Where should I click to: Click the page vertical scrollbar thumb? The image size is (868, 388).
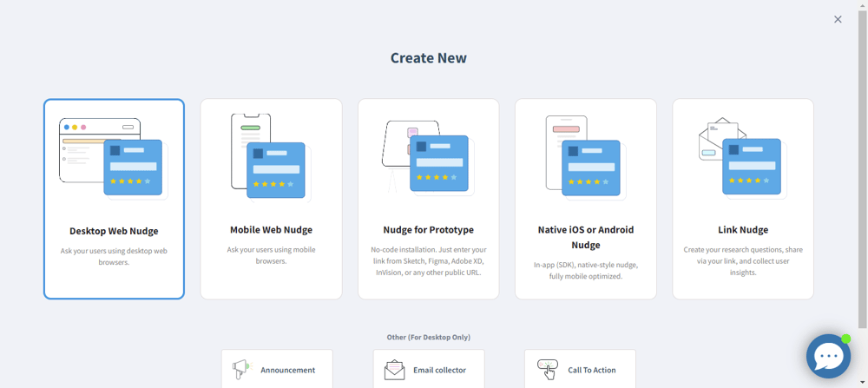(x=863, y=168)
